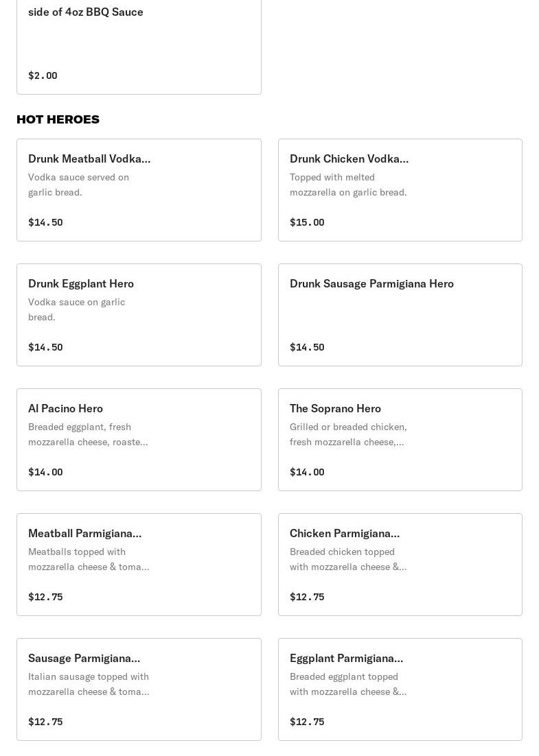
Task: Click the Al Pacino Hero breaded eggplant description
Action: pyautogui.click(x=87, y=434)
